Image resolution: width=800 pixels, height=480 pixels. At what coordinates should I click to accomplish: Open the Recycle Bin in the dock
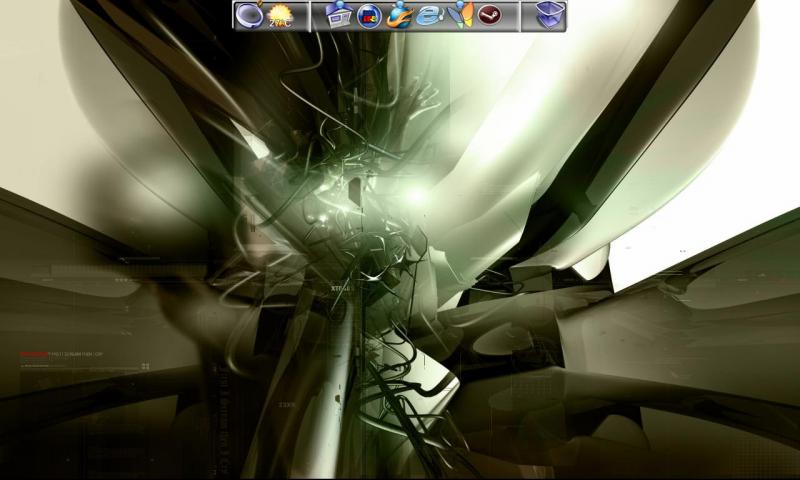[x=550, y=15]
